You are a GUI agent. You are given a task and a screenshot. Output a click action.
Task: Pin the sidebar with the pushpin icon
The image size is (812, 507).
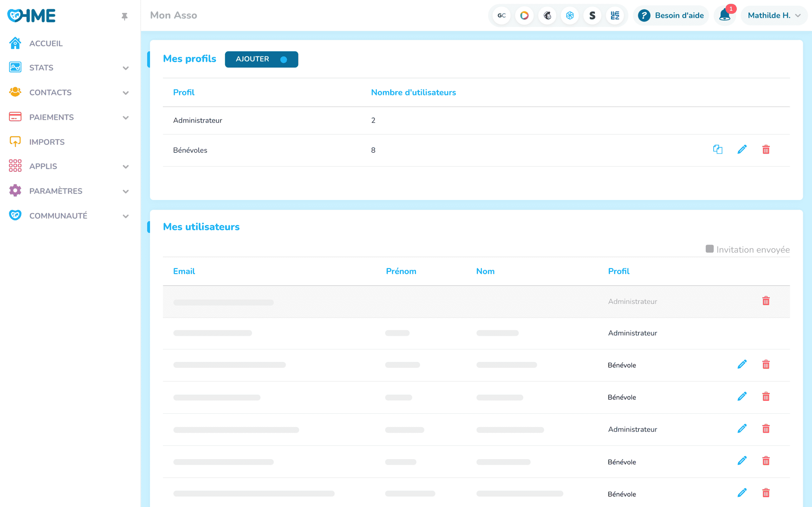point(124,16)
